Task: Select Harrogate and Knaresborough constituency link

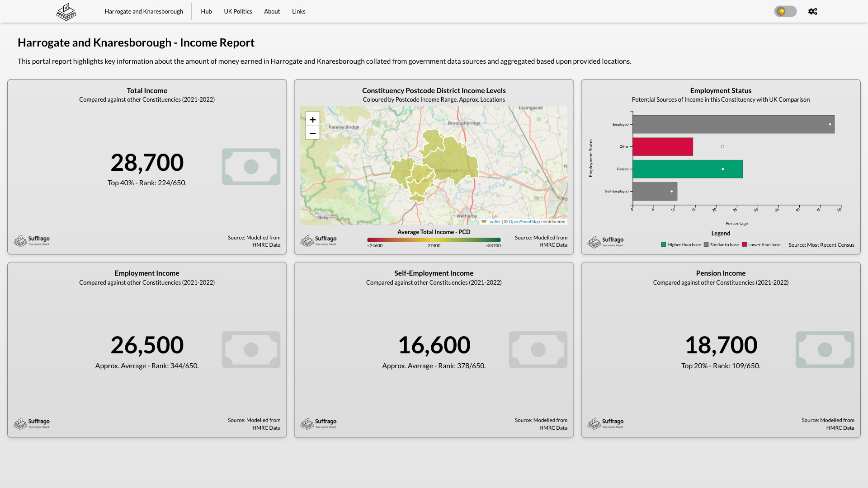Action: point(144,11)
